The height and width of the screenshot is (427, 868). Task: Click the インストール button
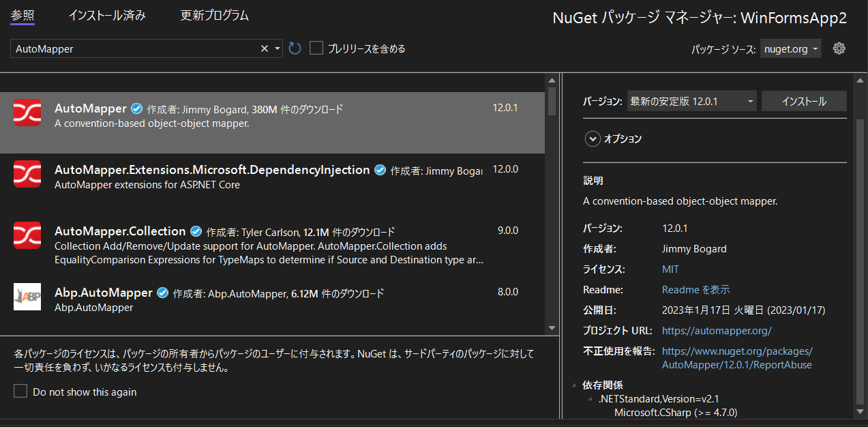[804, 100]
